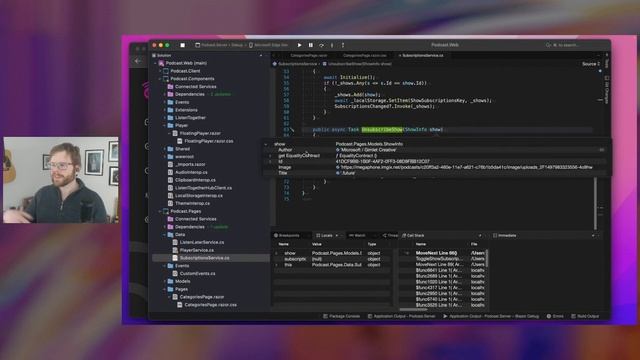Collapse the Podcast.Web (main) solution node
Viewport: 640px width, 360px height.
(x=155, y=63)
